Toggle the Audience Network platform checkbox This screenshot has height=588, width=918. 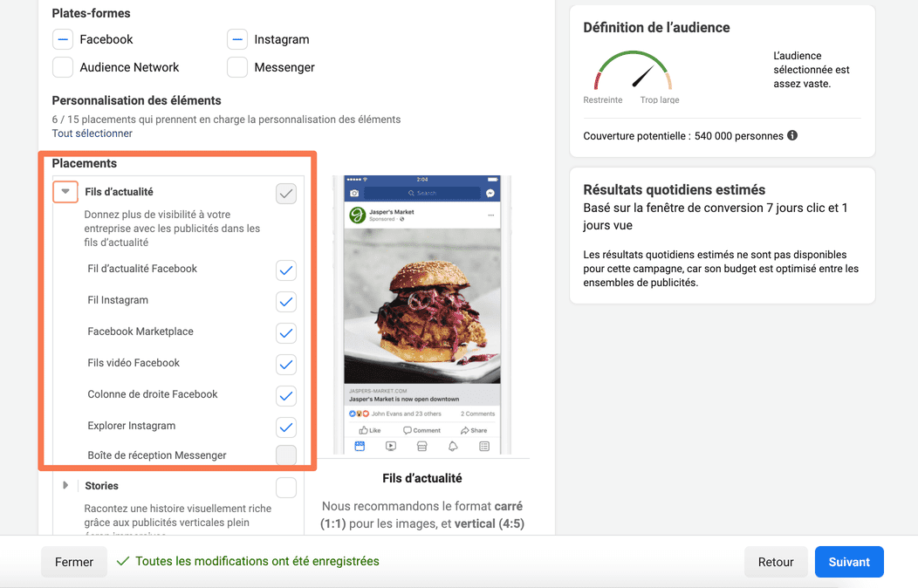(x=63, y=67)
